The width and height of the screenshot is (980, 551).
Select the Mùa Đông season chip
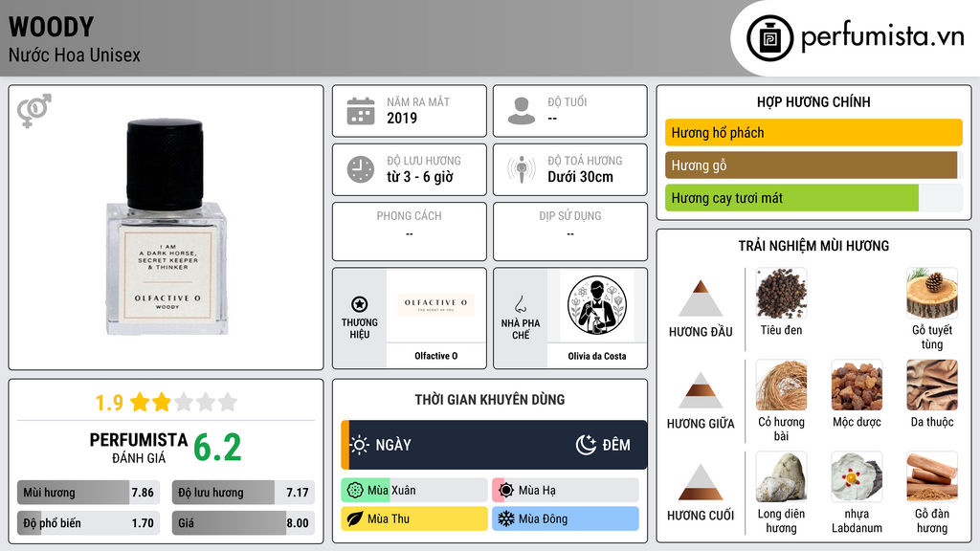coord(565,518)
